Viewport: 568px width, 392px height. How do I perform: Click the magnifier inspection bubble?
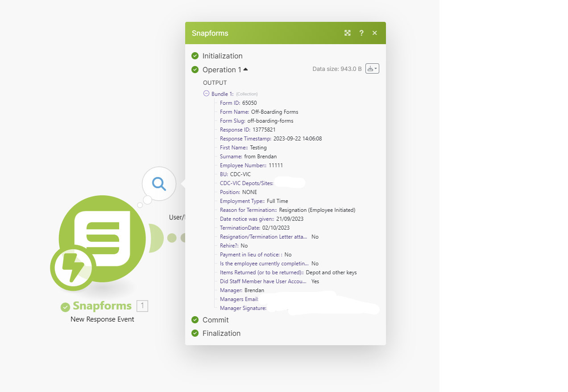pyautogui.click(x=159, y=183)
